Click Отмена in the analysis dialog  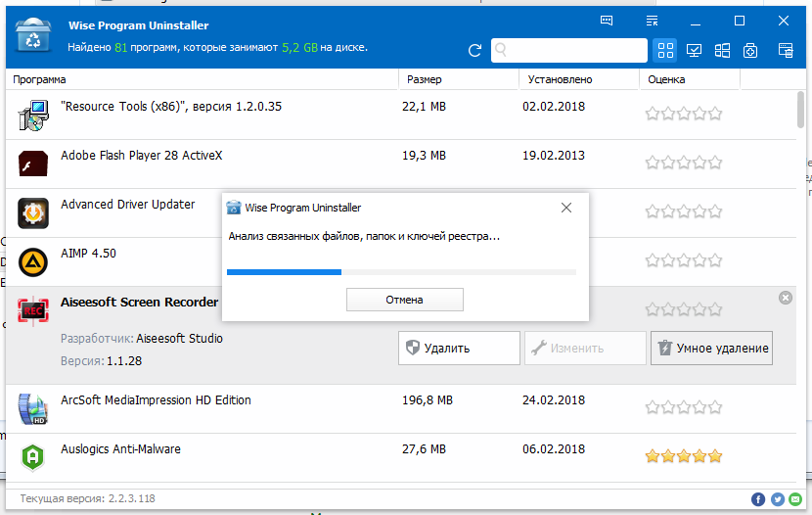(404, 300)
